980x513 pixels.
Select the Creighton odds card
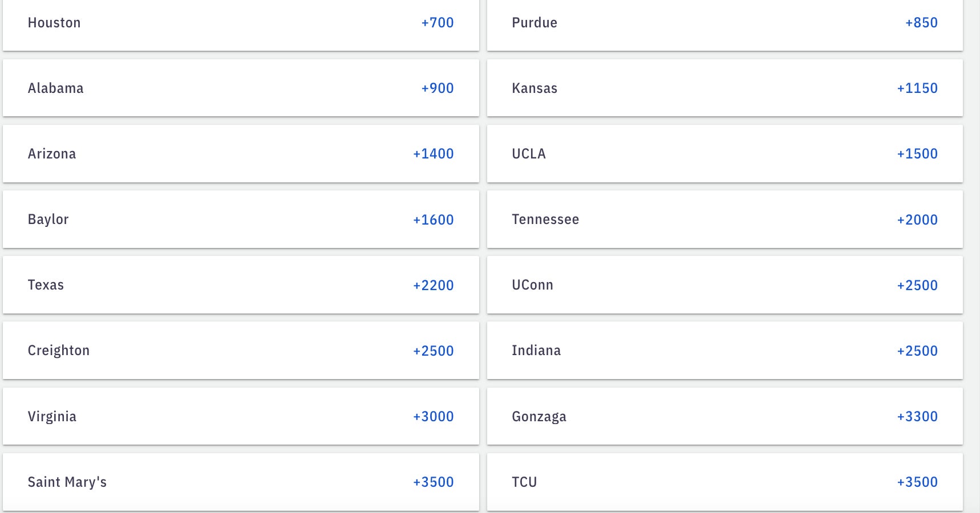click(241, 351)
